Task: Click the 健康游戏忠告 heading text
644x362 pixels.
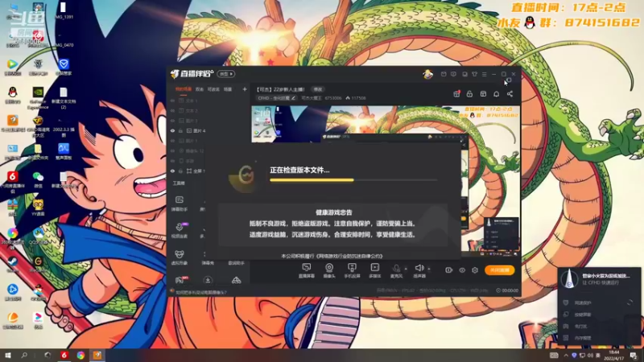Action: tap(333, 212)
